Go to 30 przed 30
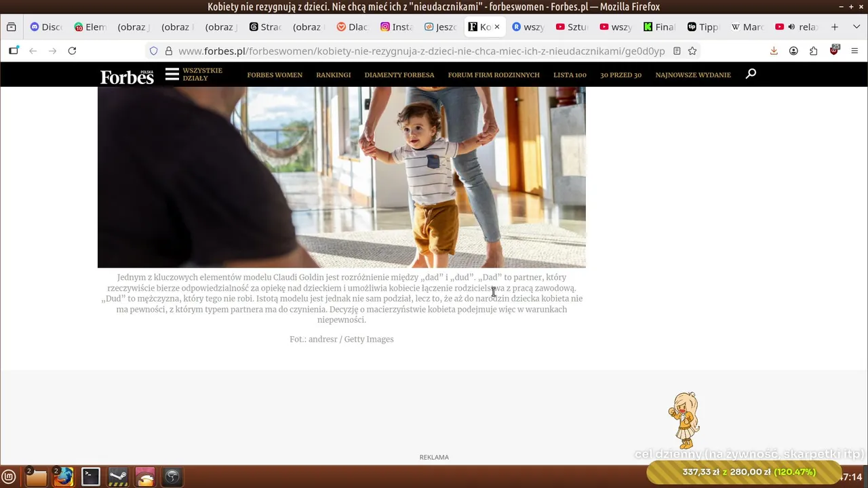The height and width of the screenshot is (488, 868). 620,75
